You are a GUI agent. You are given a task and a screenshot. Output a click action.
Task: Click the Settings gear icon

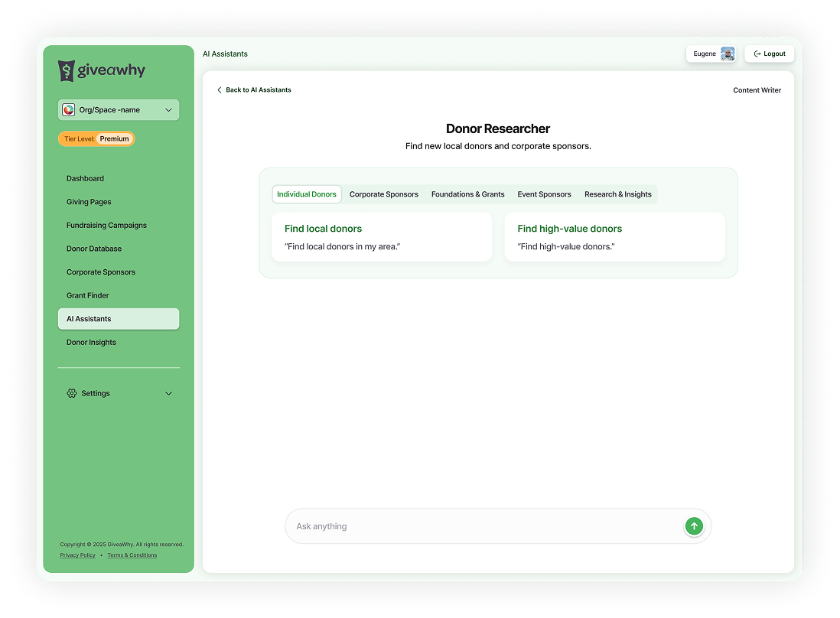pos(71,393)
